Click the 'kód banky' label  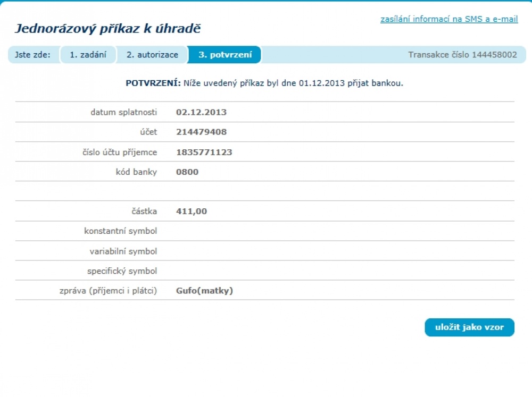click(x=136, y=172)
